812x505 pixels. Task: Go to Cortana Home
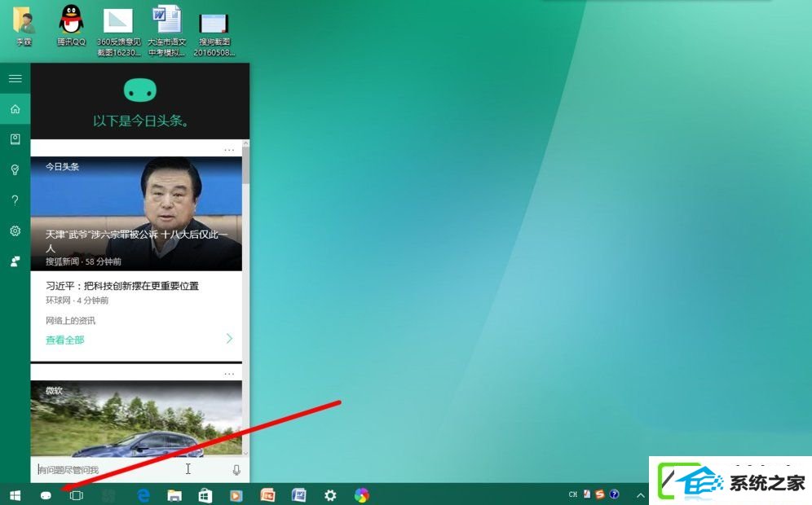[x=15, y=109]
